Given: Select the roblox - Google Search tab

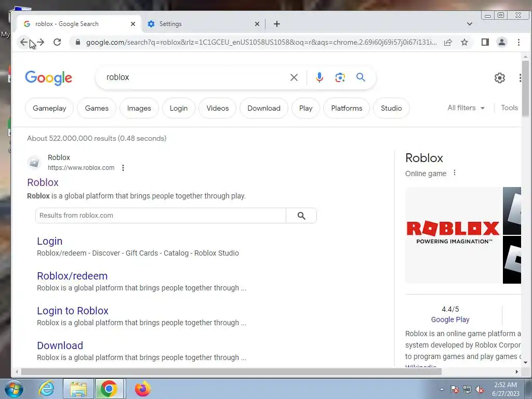Looking at the screenshot, I should tap(79, 24).
